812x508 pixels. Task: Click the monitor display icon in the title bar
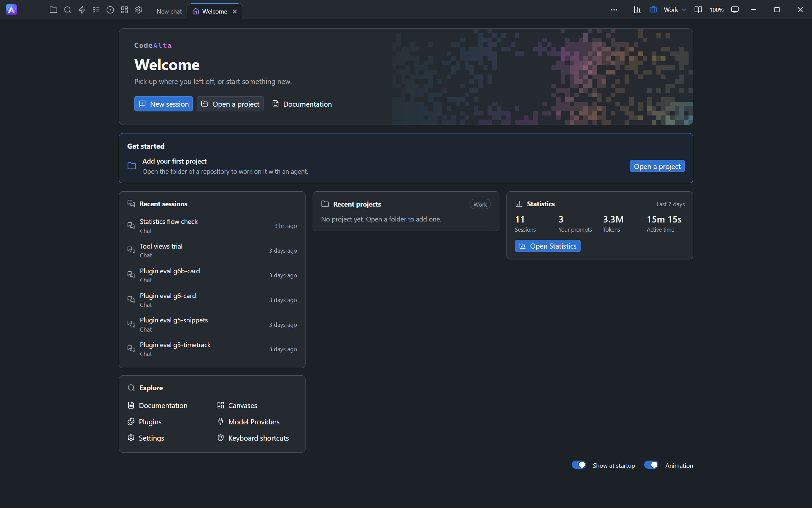[735, 10]
